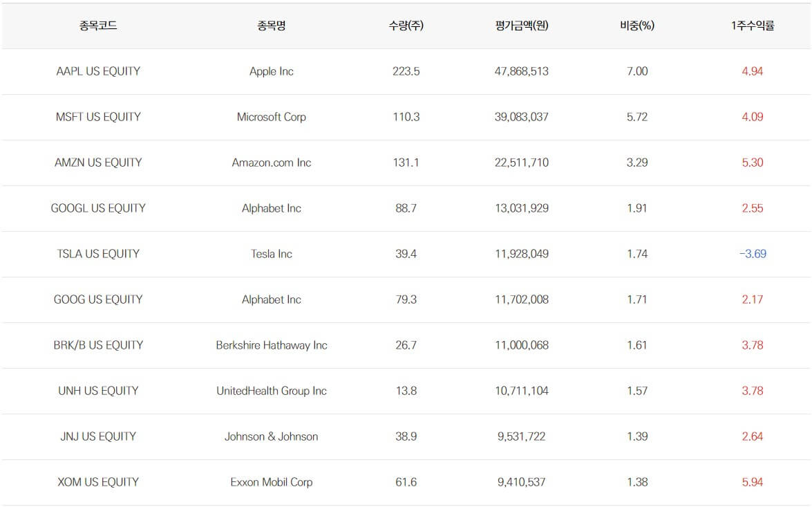Click the quantity value 79.3
This screenshot has width=812, height=507.
tap(406, 299)
